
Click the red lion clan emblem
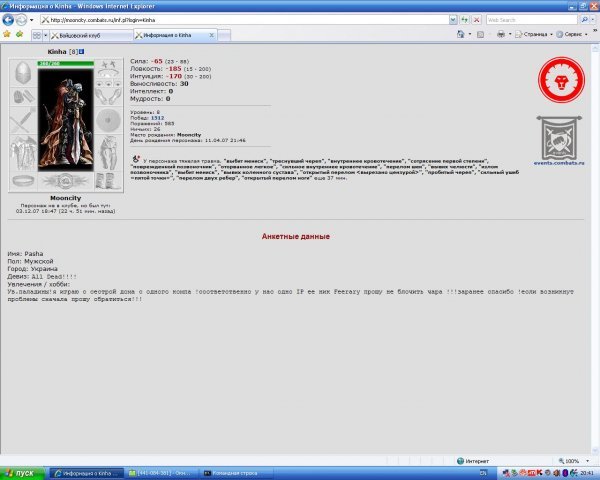[x=561, y=80]
